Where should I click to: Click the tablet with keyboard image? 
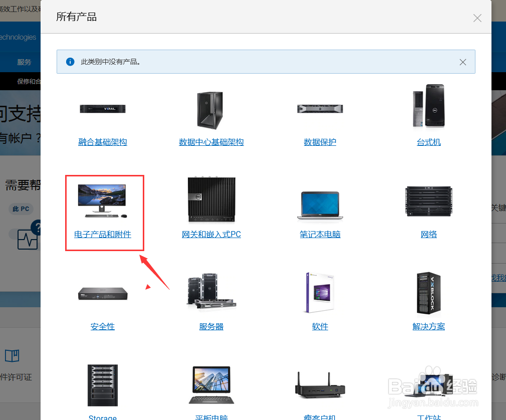(x=211, y=385)
